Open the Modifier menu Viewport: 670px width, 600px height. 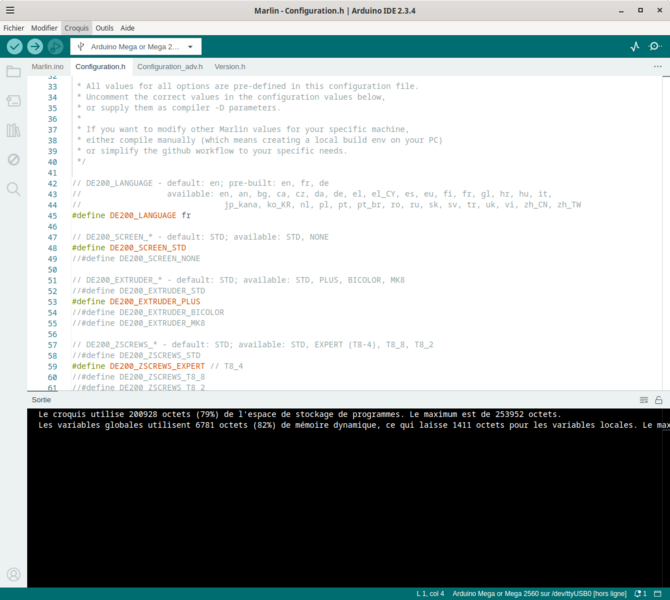click(x=44, y=28)
